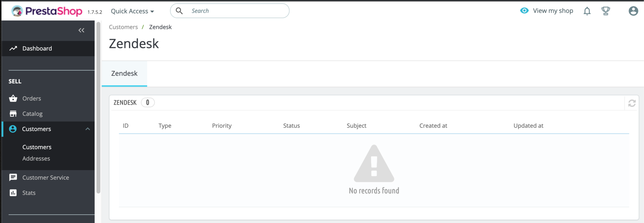The width and height of the screenshot is (644, 223).
Task: Open the employee profile avatar menu
Action: [x=633, y=11]
